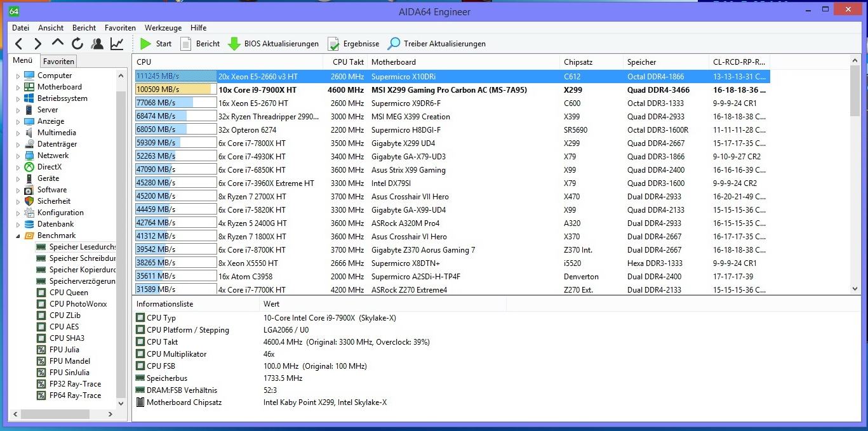Screen dimensions: 868x431
Task: Select the 32x Opteron 6274 result row
Action: (452, 129)
